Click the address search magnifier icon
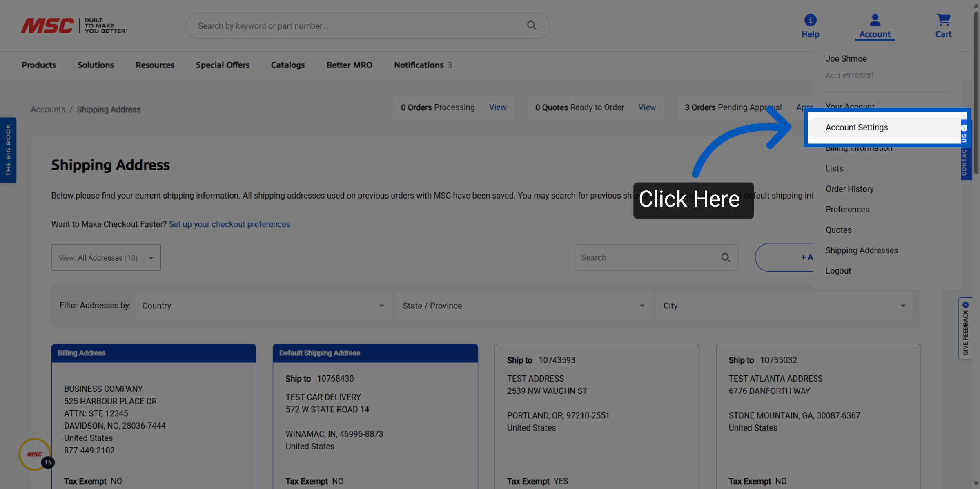This screenshot has width=980, height=489. coord(725,257)
